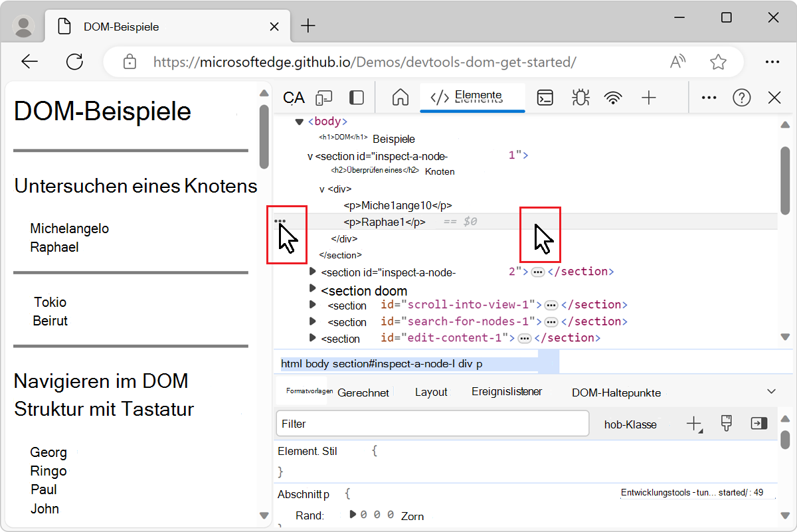Click the home icon in DevTools toolbar

[x=400, y=97]
